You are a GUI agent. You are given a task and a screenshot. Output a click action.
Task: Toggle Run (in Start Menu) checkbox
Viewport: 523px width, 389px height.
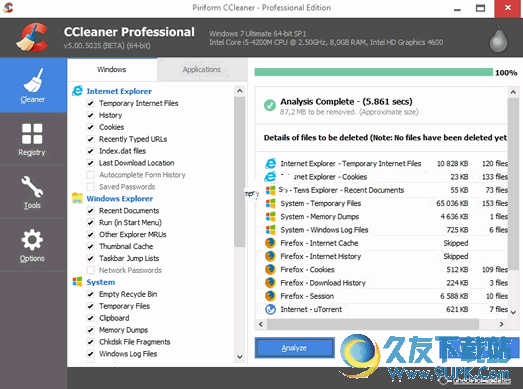90,223
